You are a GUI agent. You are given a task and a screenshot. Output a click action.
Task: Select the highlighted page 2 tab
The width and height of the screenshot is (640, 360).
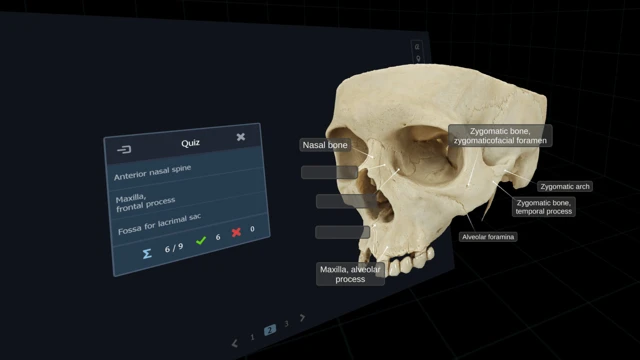point(269,330)
